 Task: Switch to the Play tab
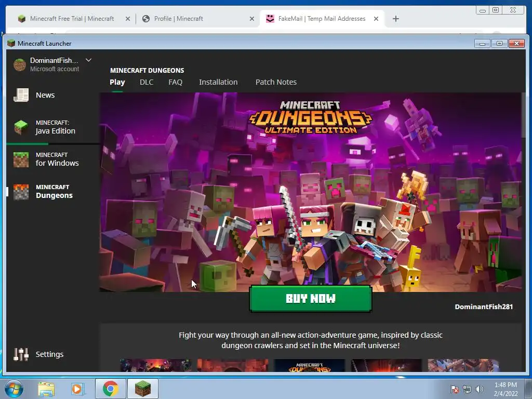coord(117,82)
